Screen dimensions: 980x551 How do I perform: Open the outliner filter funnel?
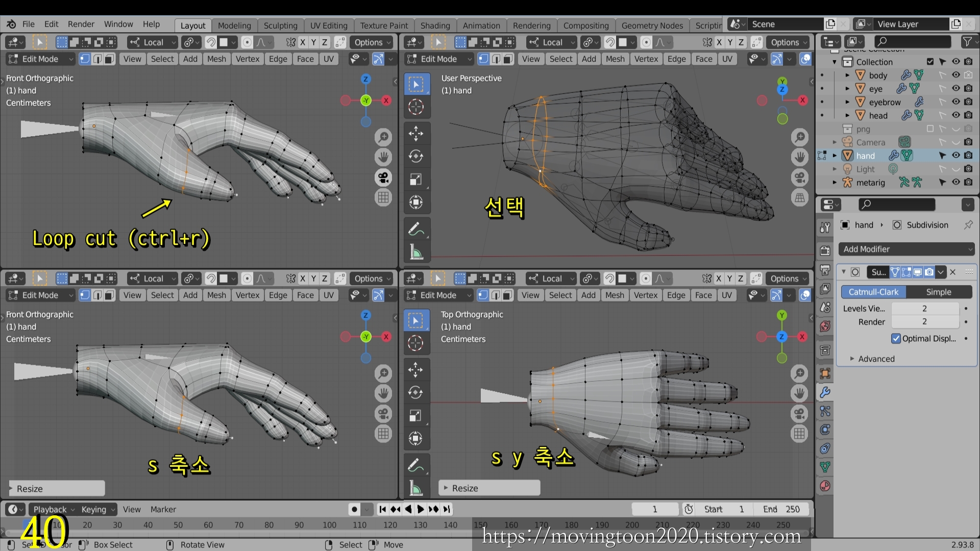tap(968, 42)
